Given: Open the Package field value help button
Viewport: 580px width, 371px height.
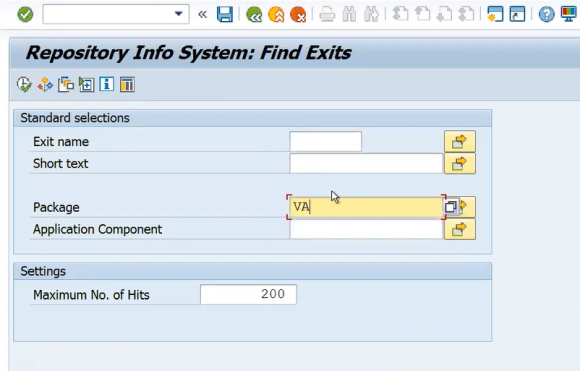Looking at the screenshot, I should 451,207.
